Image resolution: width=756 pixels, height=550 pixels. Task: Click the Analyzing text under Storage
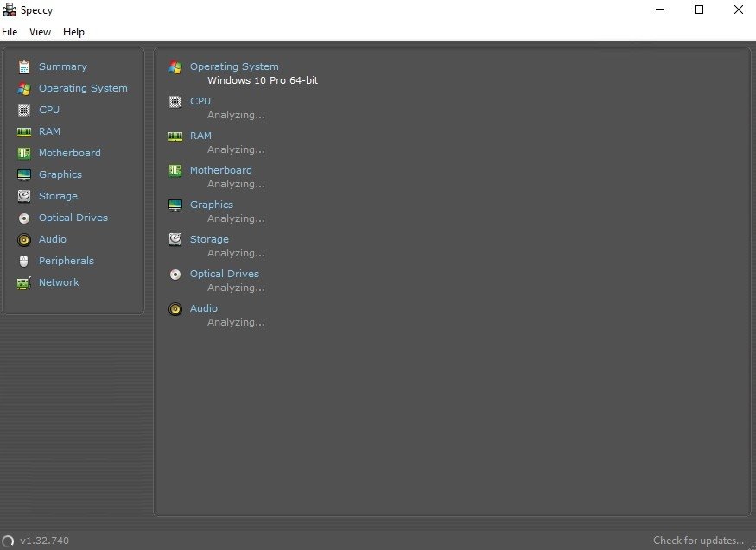click(x=236, y=253)
